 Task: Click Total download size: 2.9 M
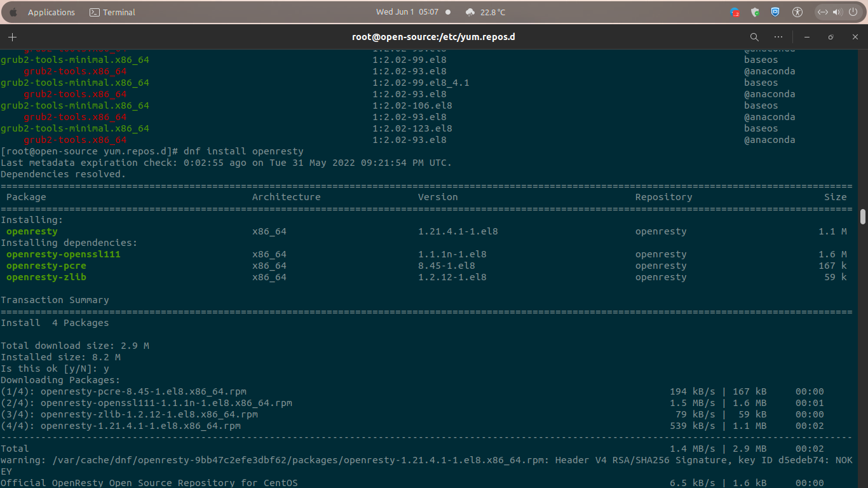[75, 346]
